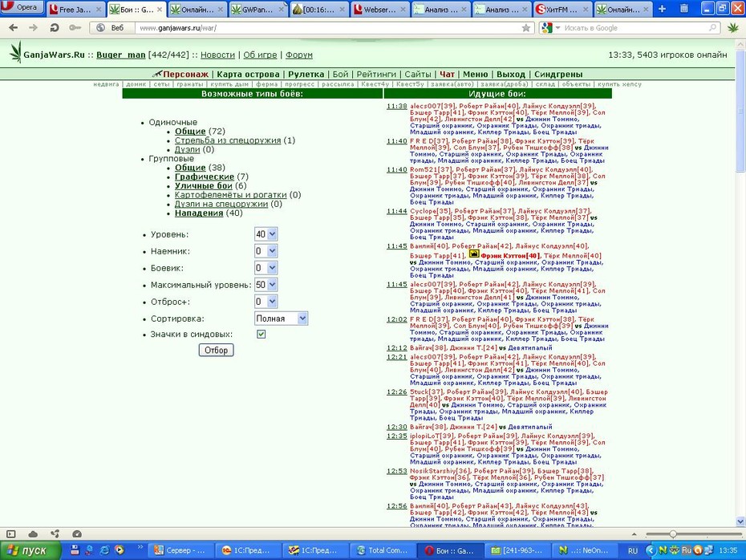Open the Персонаж menu link
The width and height of the screenshot is (746, 560).
185,75
